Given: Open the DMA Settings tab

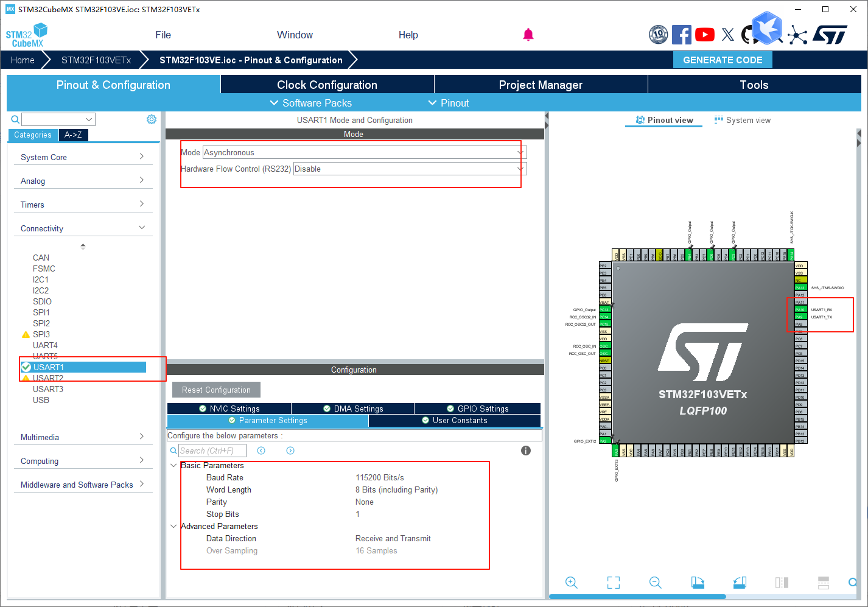Looking at the screenshot, I should pos(352,409).
